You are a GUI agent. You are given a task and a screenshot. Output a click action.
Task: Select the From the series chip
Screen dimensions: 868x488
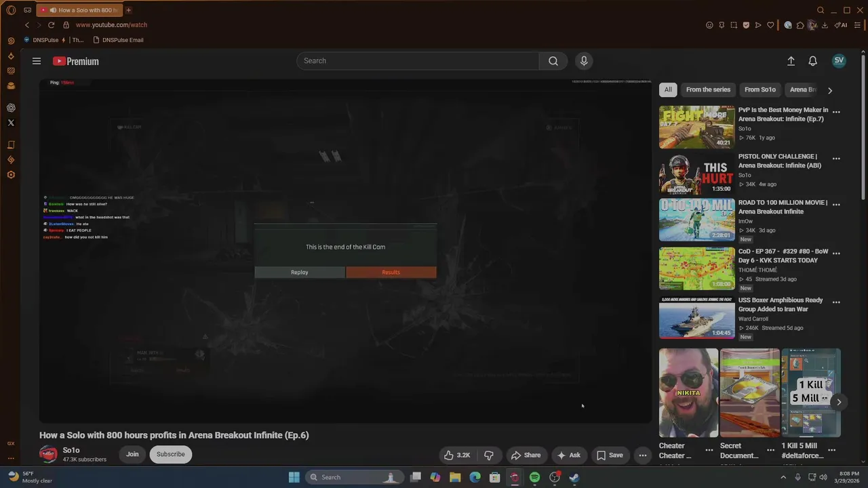708,89
